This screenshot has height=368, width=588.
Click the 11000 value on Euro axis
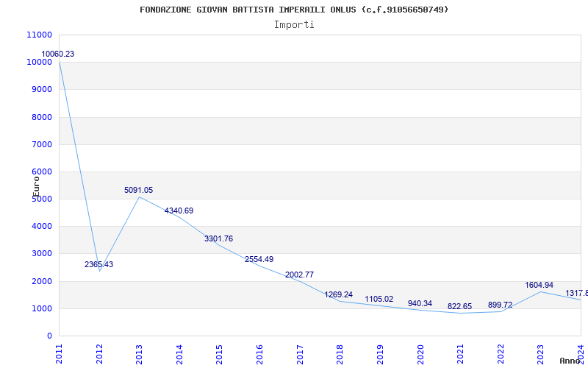40,35
